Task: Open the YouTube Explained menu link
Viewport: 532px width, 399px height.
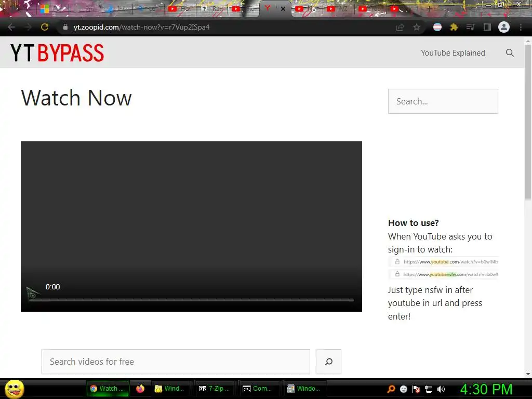Action: click(x=453, y=53)
